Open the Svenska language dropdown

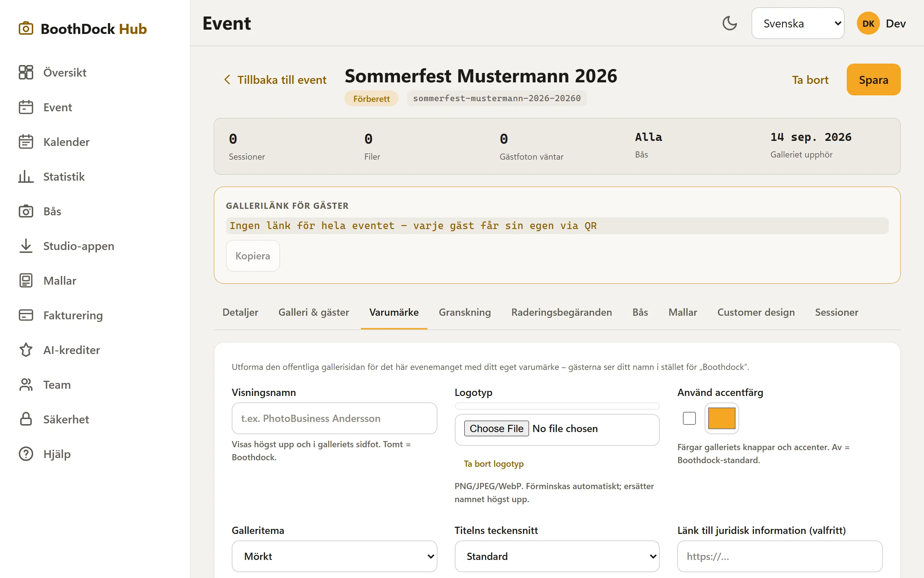tap(798, 23)
